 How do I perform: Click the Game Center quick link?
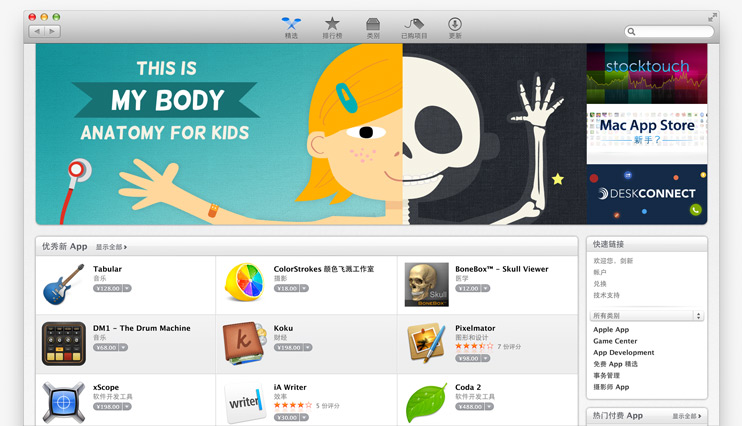[x=615, y=341]
